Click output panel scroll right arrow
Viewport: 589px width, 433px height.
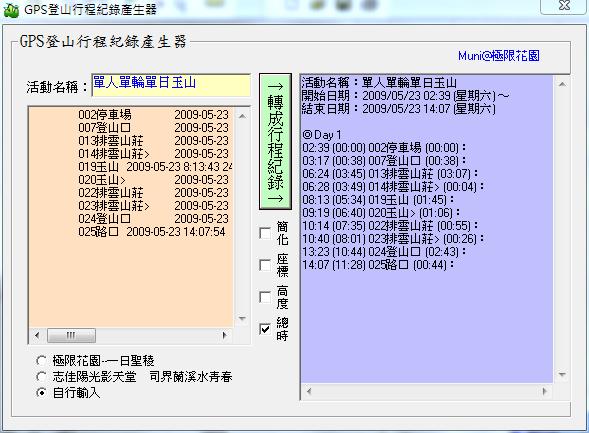545,391
